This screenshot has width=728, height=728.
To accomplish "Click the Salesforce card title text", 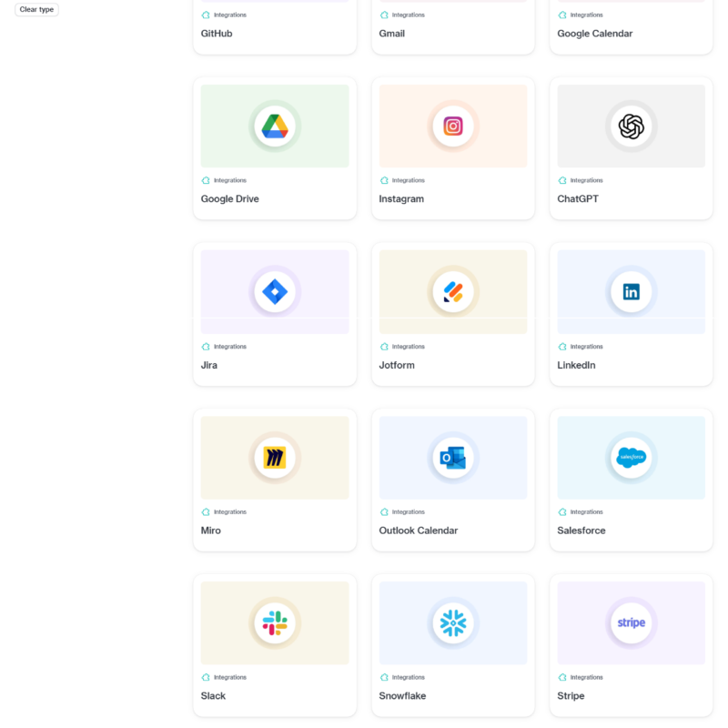I will click(x=581, y=531).
